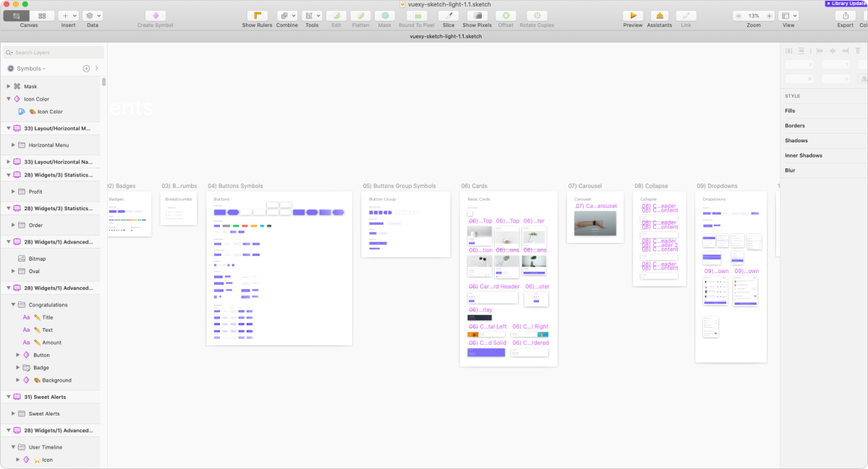The image size is (868, 469).
Task: Open the Assistants bell icon
Action: coord(659,15)
